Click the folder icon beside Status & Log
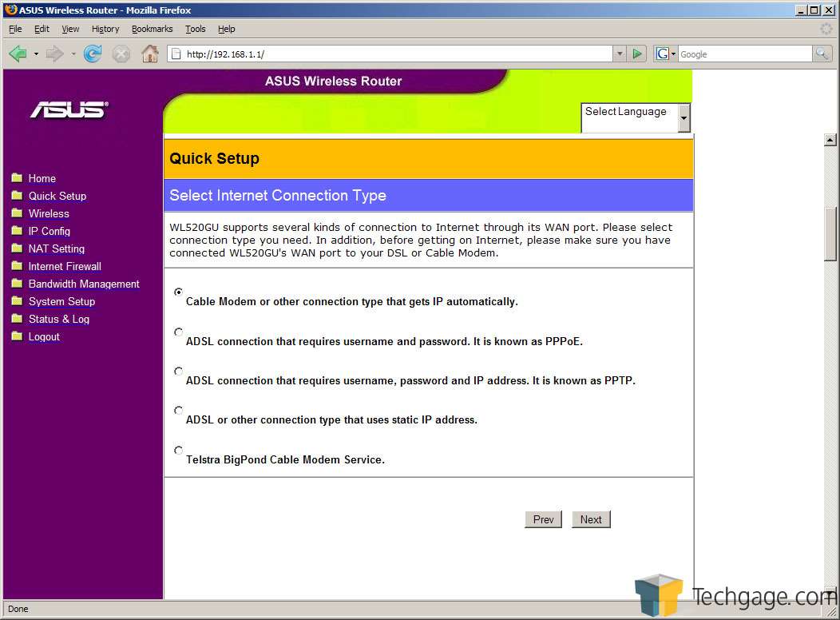840x620 pixels. 17,318
